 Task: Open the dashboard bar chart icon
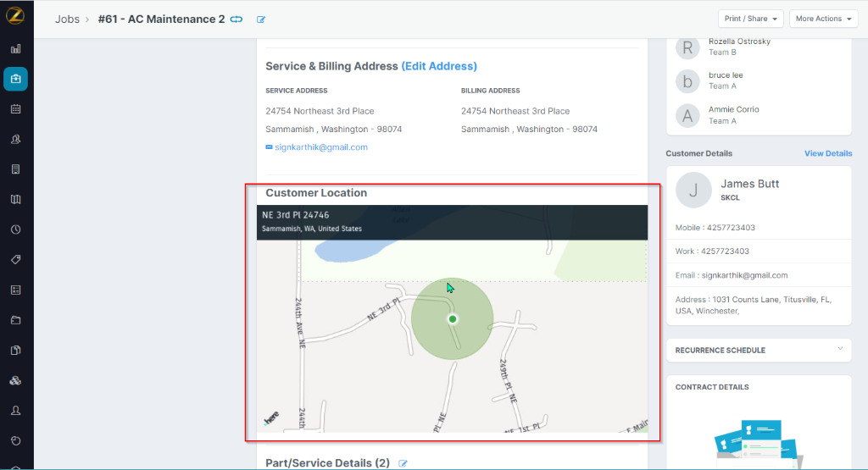pyautogui.click(x=15, y=49)
